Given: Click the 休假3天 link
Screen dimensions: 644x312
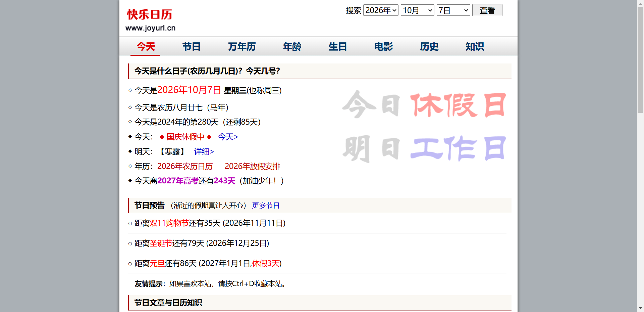Looking at the screenshot, I should [266, 263].
